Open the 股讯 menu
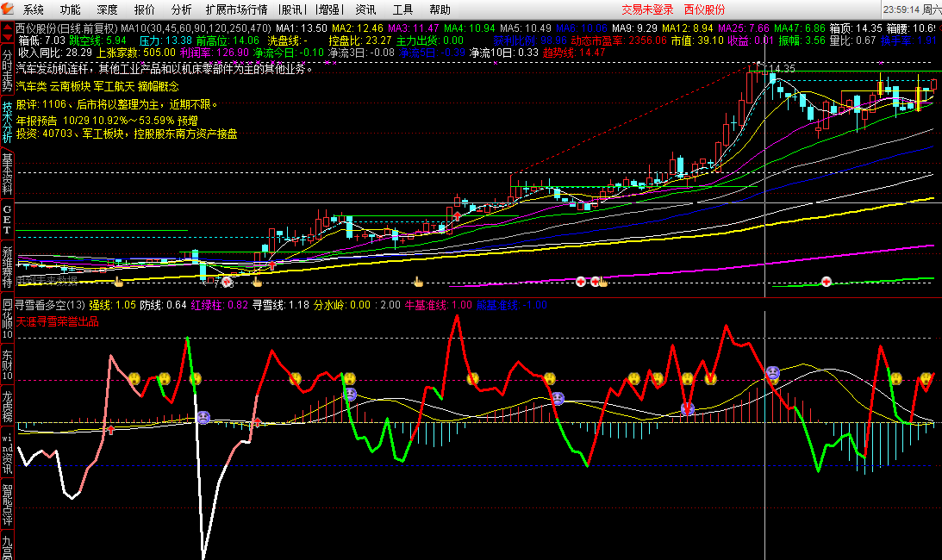The height and width of the screenshot is (560, 942). [x=292, y=9]
